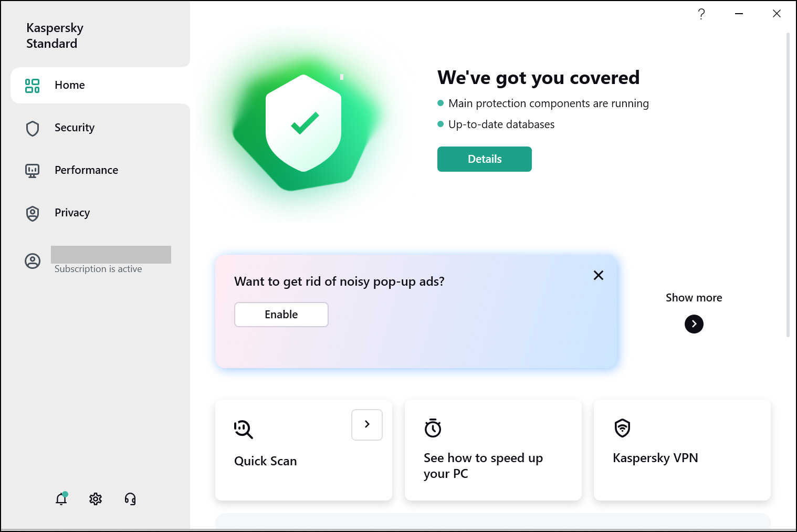Click the Show more arrow button
Image resolution: width=797 pixels, height=532 pixels.
694,324
